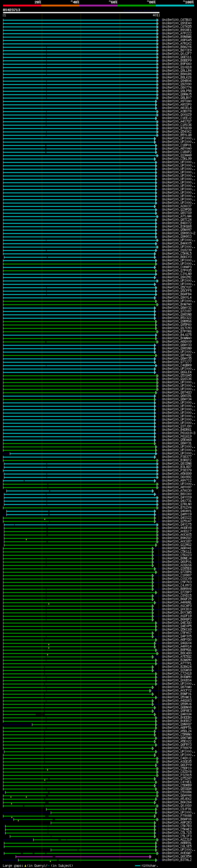Select label UniRef100_Q9ZV90
This screenshot has height=868, width=197.
coord(176,84)
